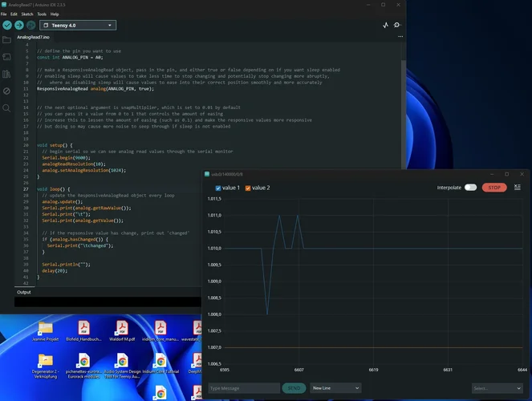Open the Serial Plotter icon

pos(385,25)
